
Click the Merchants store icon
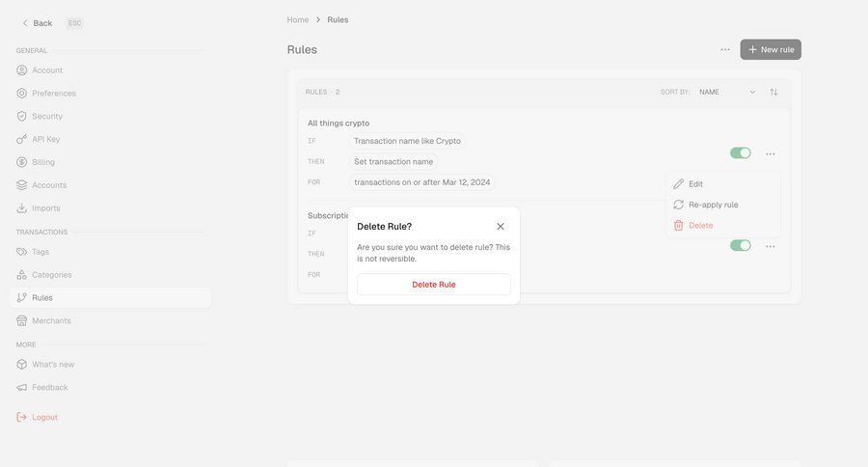[x=21, y=320]
